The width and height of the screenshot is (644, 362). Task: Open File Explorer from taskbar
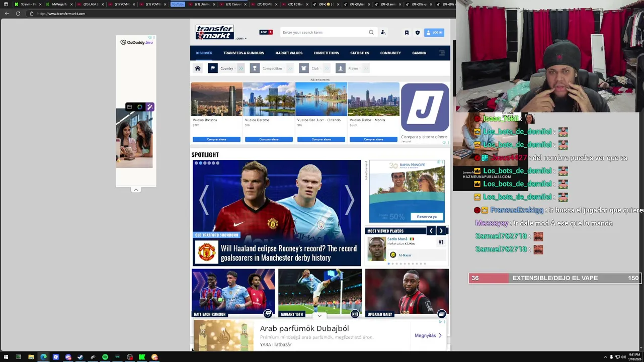[31, 357]
